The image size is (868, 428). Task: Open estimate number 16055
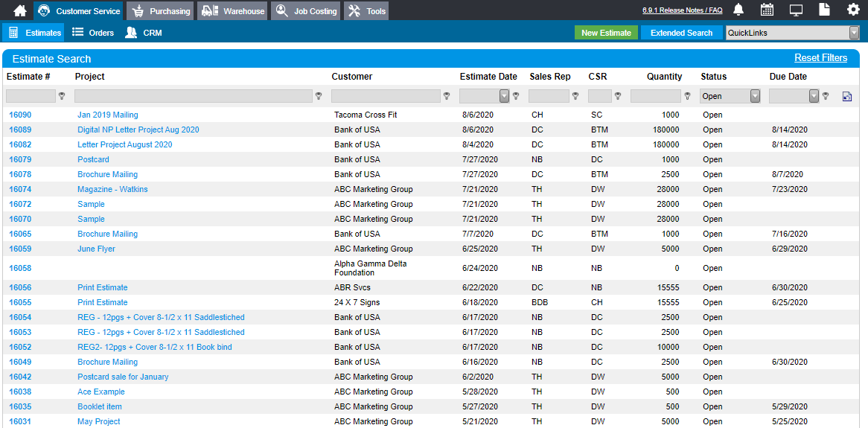[x=21, y=302]
